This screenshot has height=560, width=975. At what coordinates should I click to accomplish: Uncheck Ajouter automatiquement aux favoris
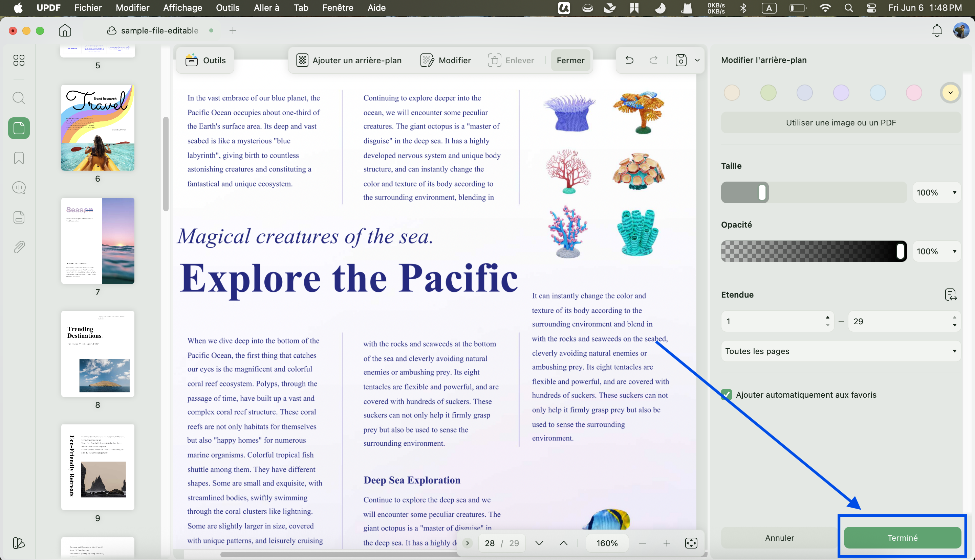point(727,395)
